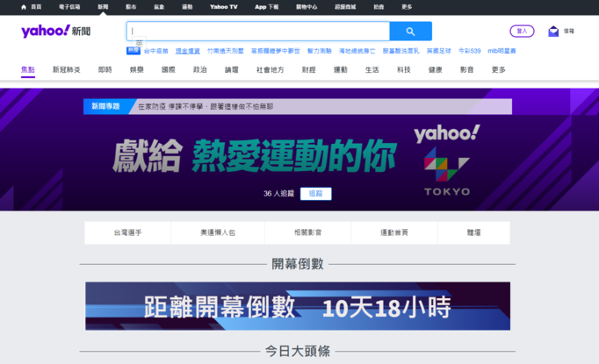The image size is (599, 364).
Task: Click the 追蹤 follow button
Action: pos(315,194)
